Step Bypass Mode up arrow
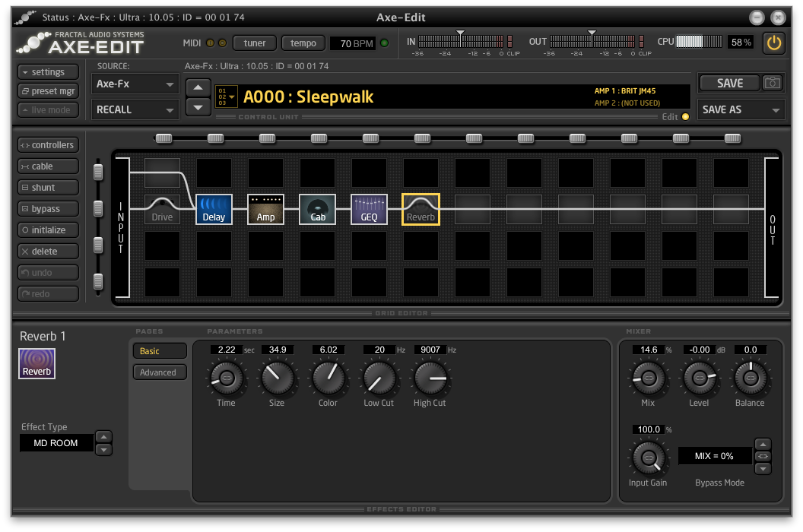Viewport: 803px width, 532px height. 763,444
